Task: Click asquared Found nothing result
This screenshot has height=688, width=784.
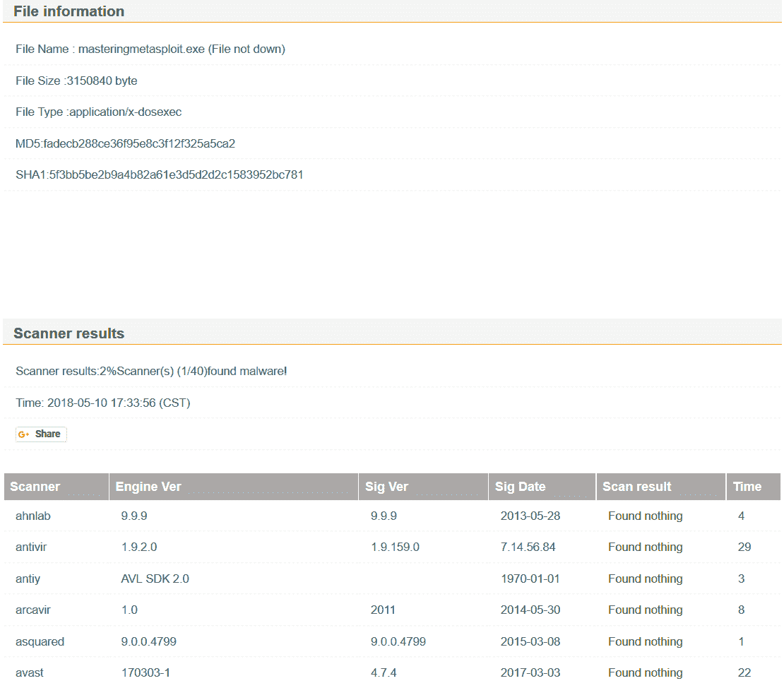Action: click(646, 641)
